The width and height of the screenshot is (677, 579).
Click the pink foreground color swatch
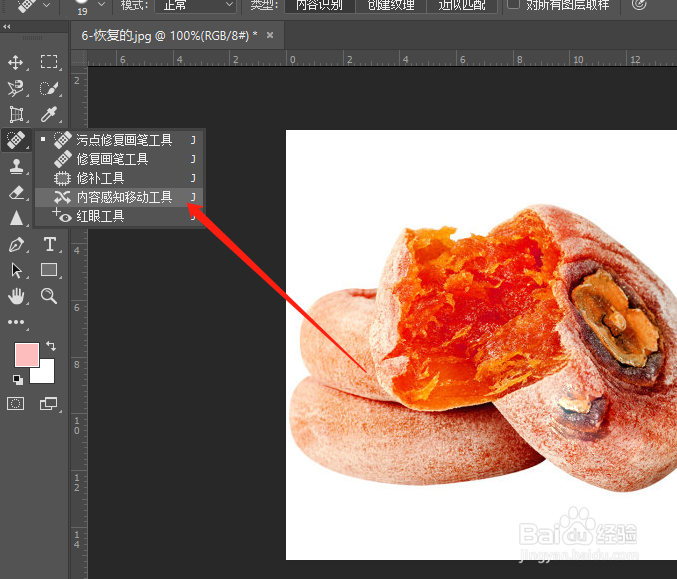[x=27, y=354]
